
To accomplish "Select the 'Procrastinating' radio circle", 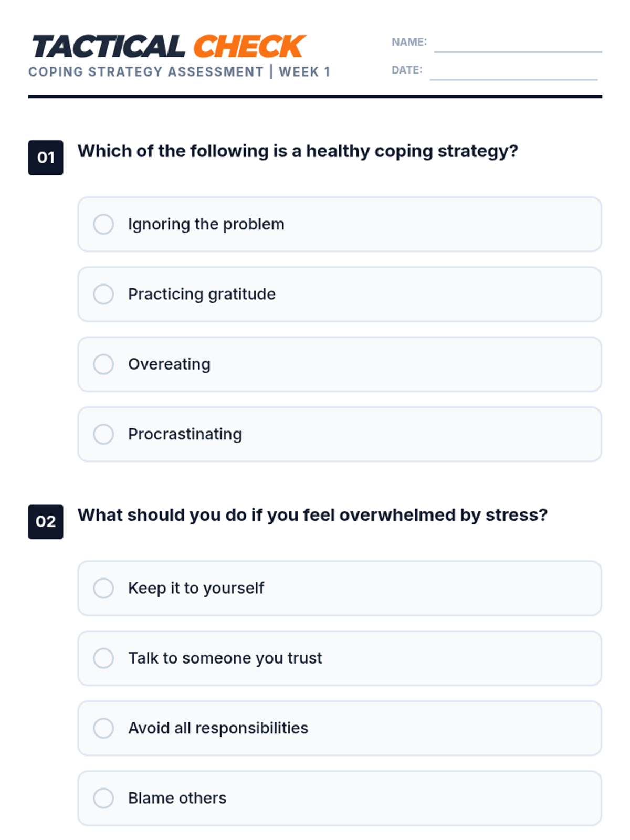I will 103,434.
